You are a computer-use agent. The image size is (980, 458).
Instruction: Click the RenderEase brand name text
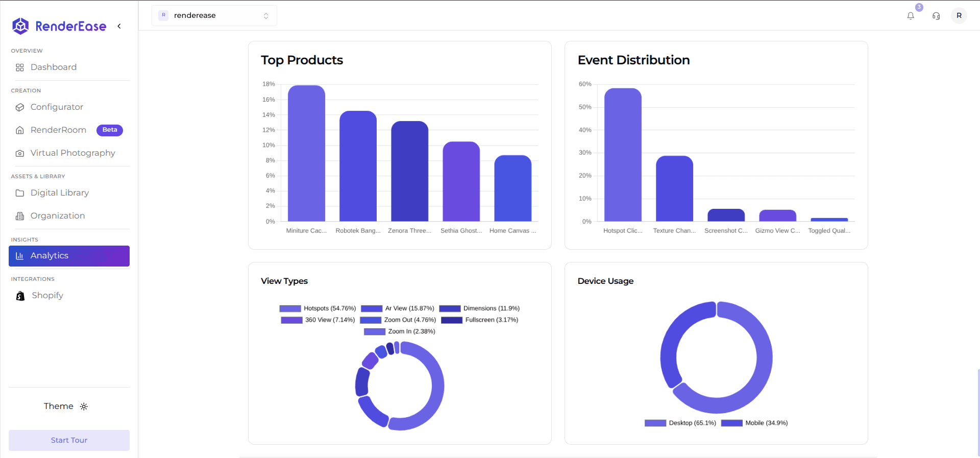(71, 26)
